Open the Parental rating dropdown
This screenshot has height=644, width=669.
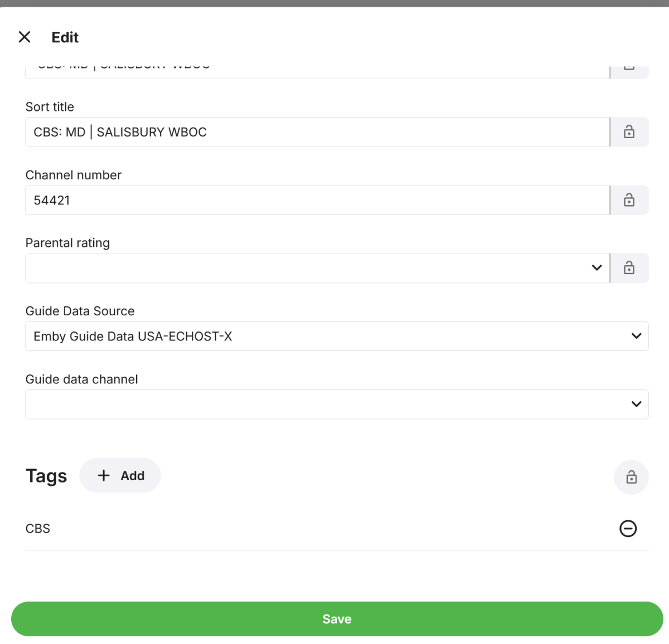click(x=317, y=268)
